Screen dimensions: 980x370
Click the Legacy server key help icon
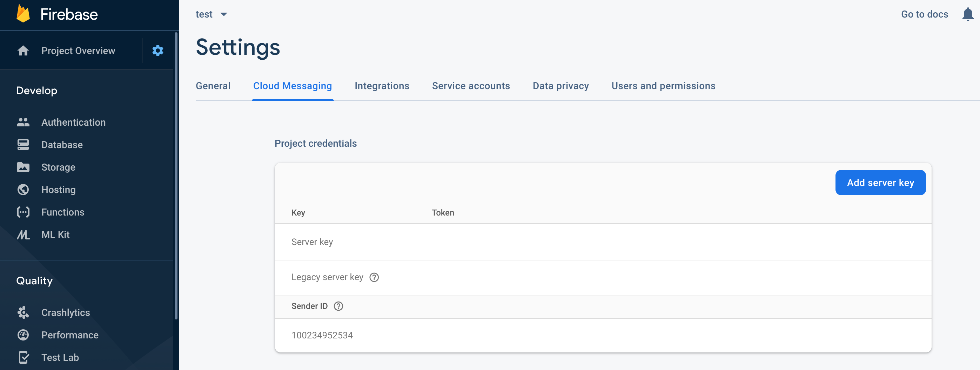click(x=374, y=277)
